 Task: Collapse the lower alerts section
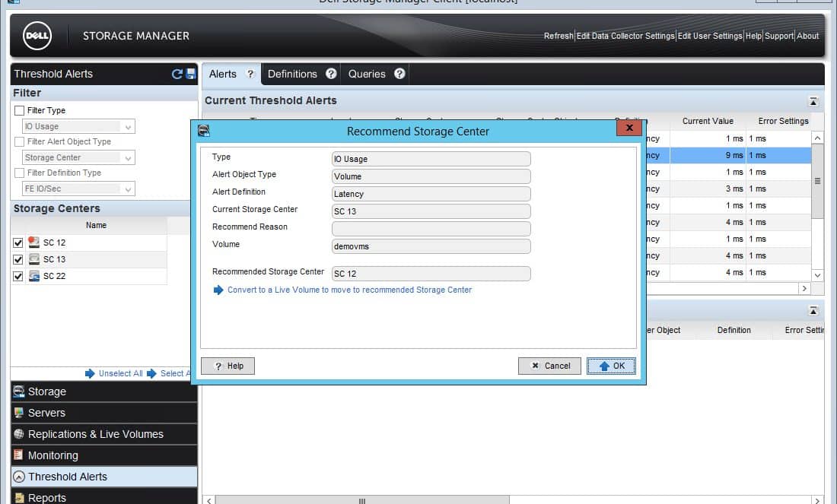(x=813, y=310)
